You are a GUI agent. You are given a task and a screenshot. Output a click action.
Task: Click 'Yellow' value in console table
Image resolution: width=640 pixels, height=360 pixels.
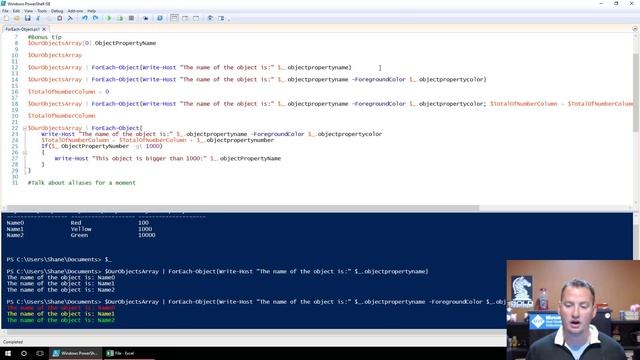(x=81, y=229)
